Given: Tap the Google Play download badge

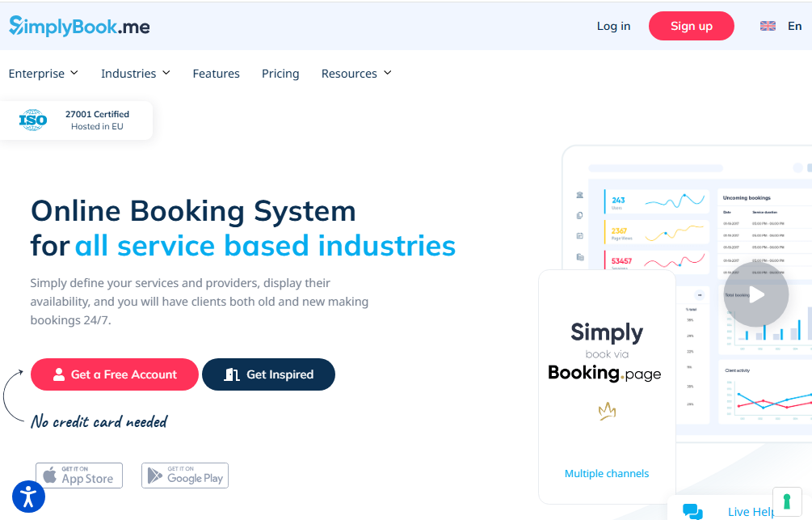Looking at the screenshot, I should [185, 476].
